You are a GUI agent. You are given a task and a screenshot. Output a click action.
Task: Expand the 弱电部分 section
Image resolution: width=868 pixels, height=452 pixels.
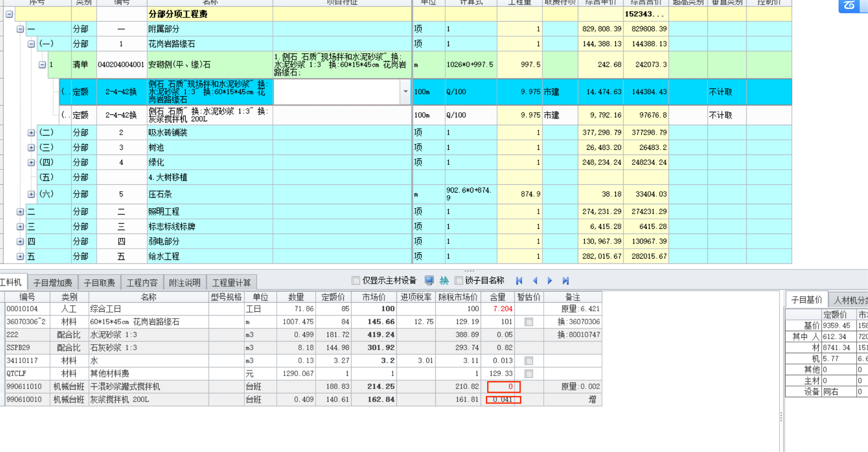20,241
